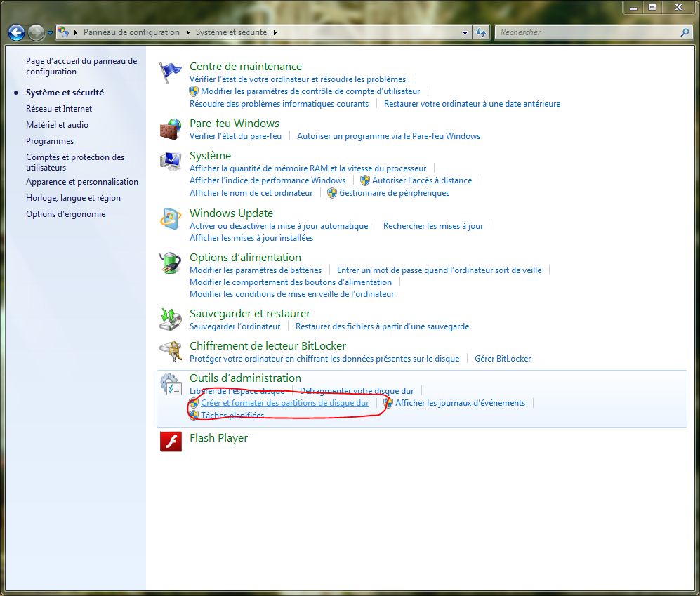This screenshot has width=700, height=596.
Task: Select Système et sécurité in sidebar
Action: 65,93
